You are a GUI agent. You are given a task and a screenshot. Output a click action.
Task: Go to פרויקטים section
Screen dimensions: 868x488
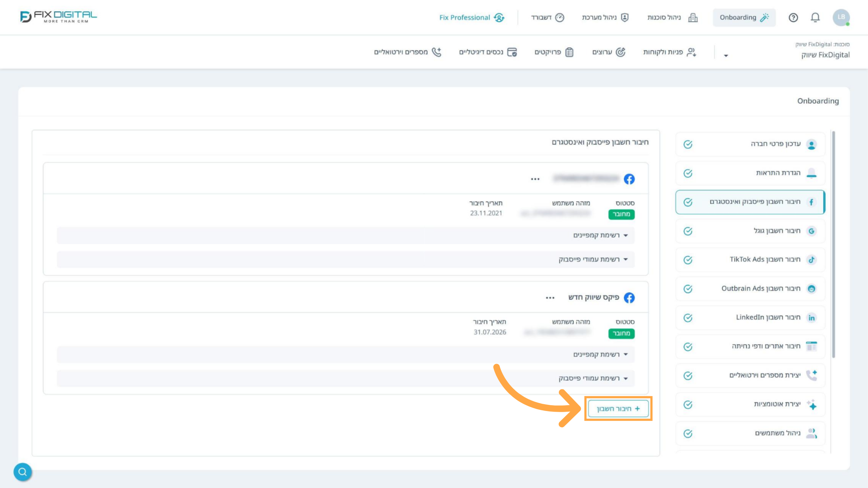point(554,52)
